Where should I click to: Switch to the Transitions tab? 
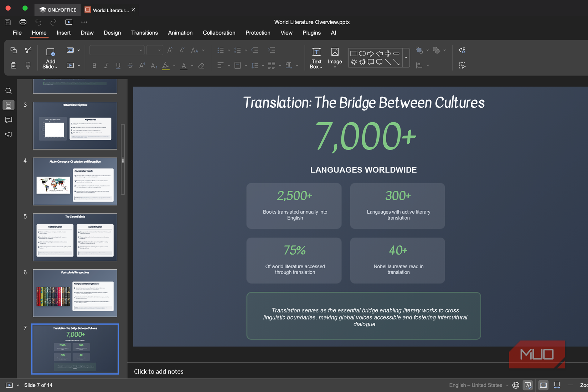point(144,33)
